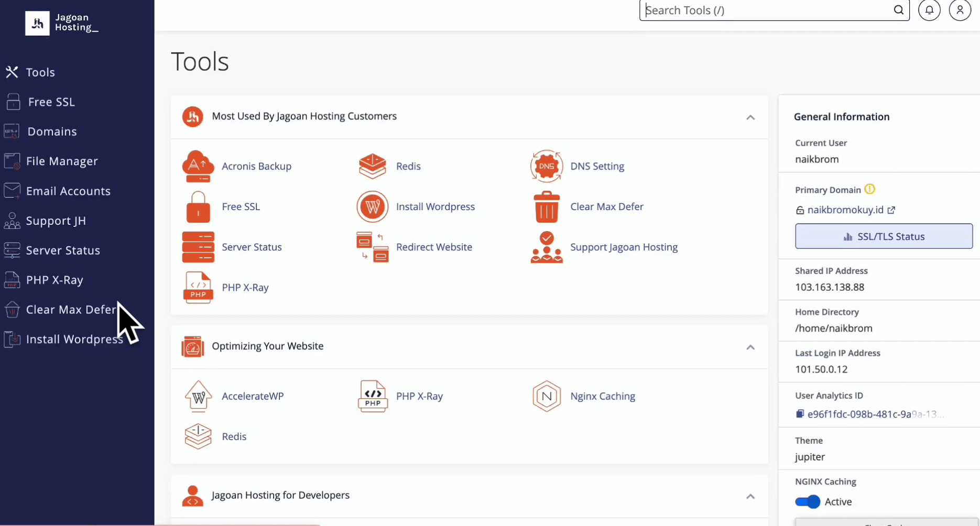Click the Redirect Website icon

[373, 247]
